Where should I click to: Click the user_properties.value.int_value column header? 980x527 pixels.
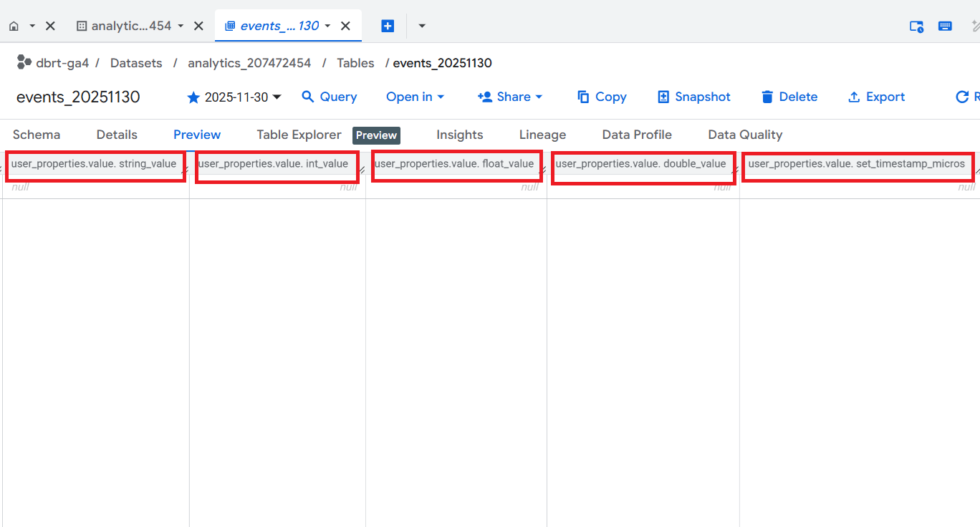click(x=274, y=164)
